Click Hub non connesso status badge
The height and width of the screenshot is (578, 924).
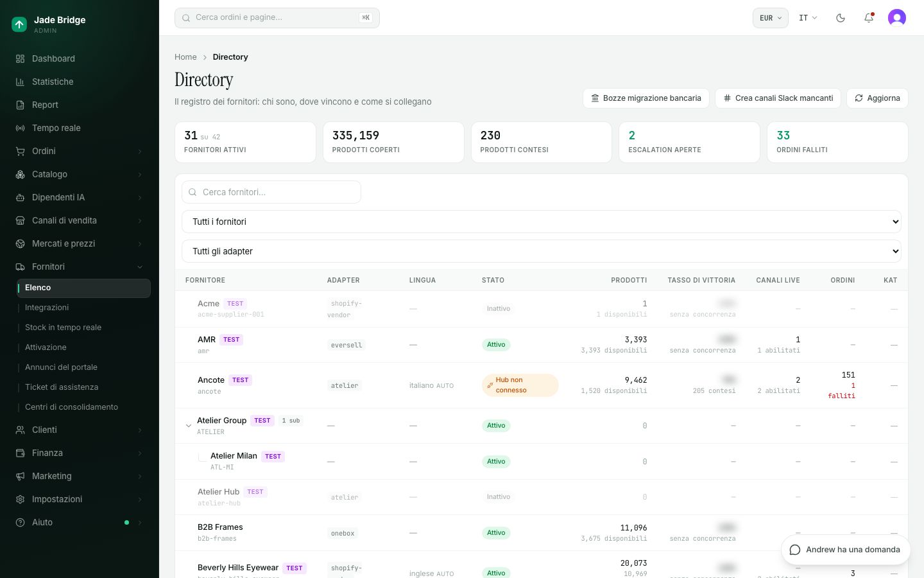[520, 385]
